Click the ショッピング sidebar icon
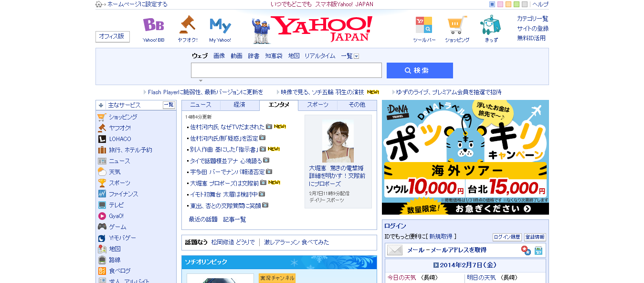 tap(102, 117)
